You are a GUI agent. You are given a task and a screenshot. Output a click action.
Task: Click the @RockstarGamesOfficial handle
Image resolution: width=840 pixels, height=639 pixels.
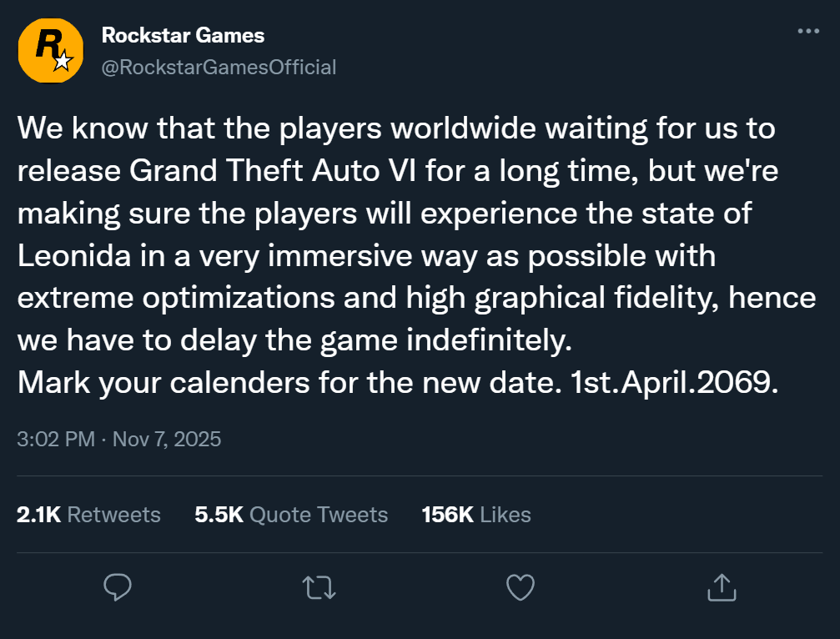(218, 67)
